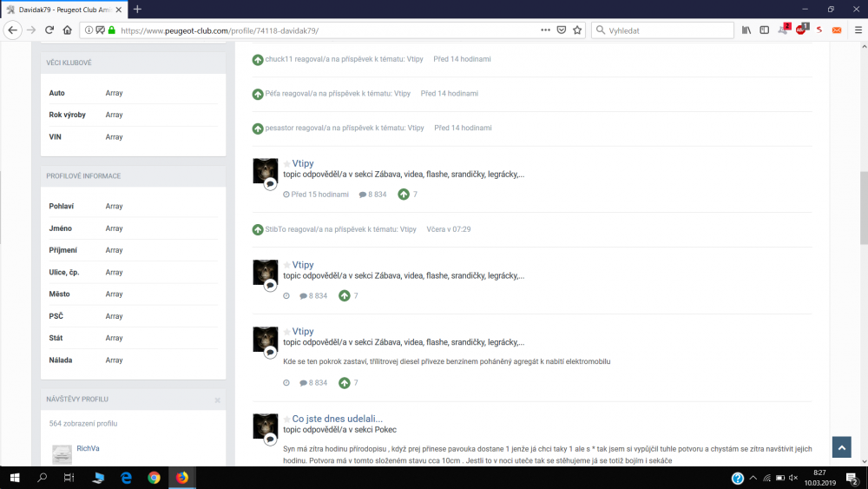Open the Co jste dnes udelali topic

(337, 419)
